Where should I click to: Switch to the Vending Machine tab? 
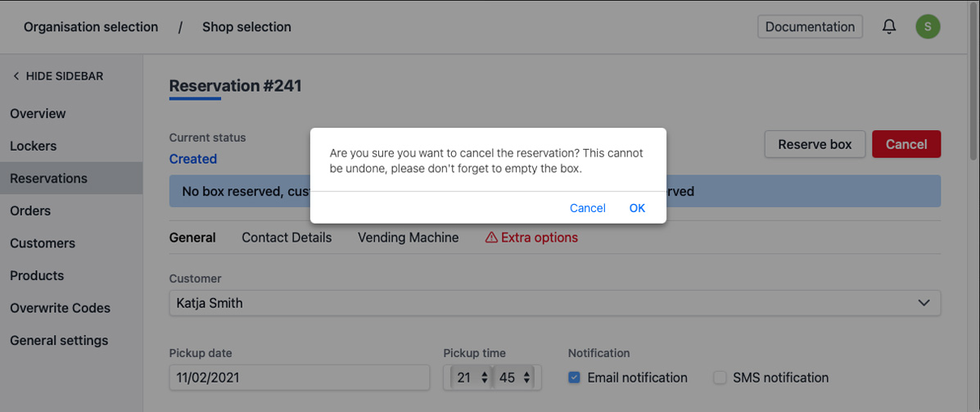(408, 238)
